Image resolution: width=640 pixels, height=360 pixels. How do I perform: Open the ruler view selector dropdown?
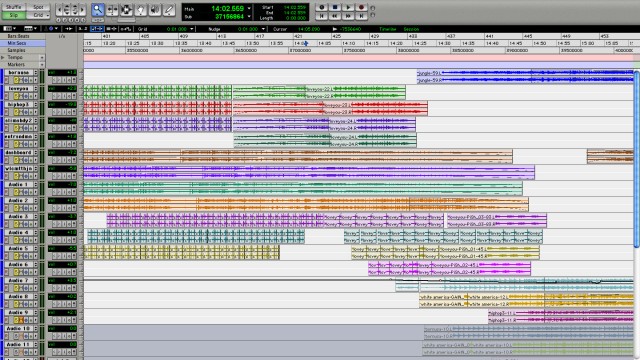31,29
